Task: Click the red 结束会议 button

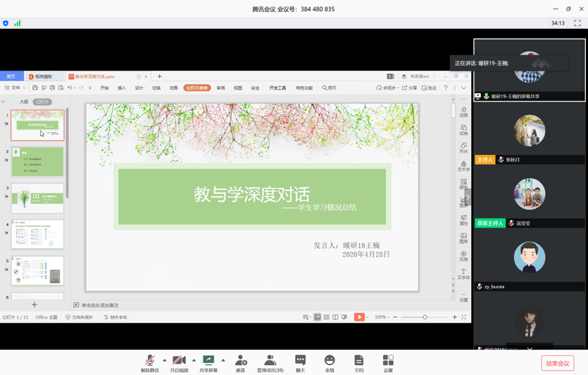Action: (557, 363)
